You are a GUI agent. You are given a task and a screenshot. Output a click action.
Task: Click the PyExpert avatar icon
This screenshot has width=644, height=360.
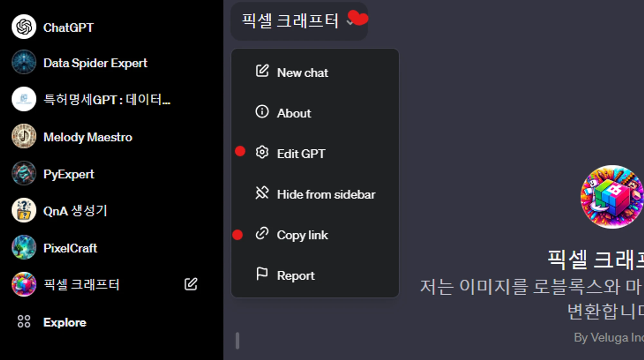(x=24, y=173)
